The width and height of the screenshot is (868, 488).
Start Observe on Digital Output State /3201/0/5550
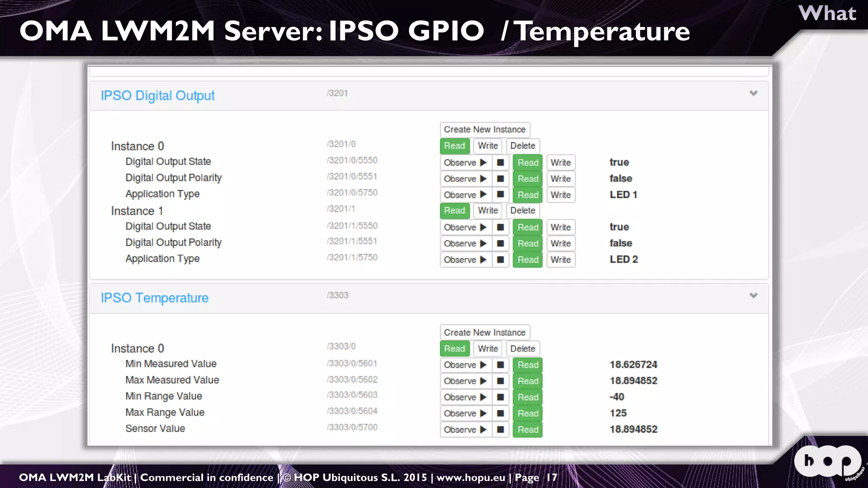(466, 163)
